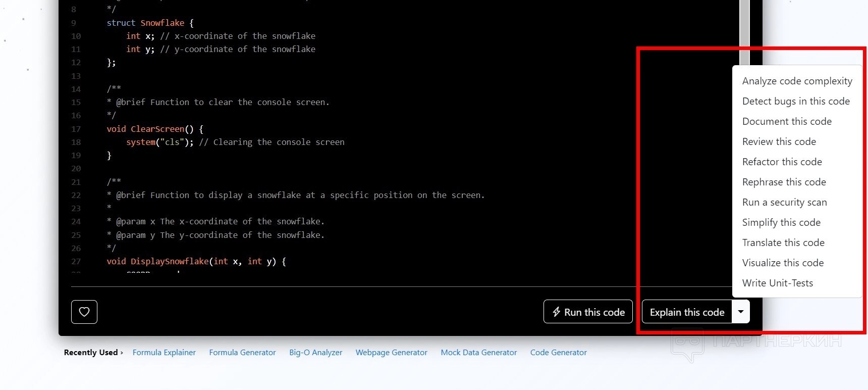Choose Rephrase this code entry
Screen dimensions: 868x390
point(784,182)
